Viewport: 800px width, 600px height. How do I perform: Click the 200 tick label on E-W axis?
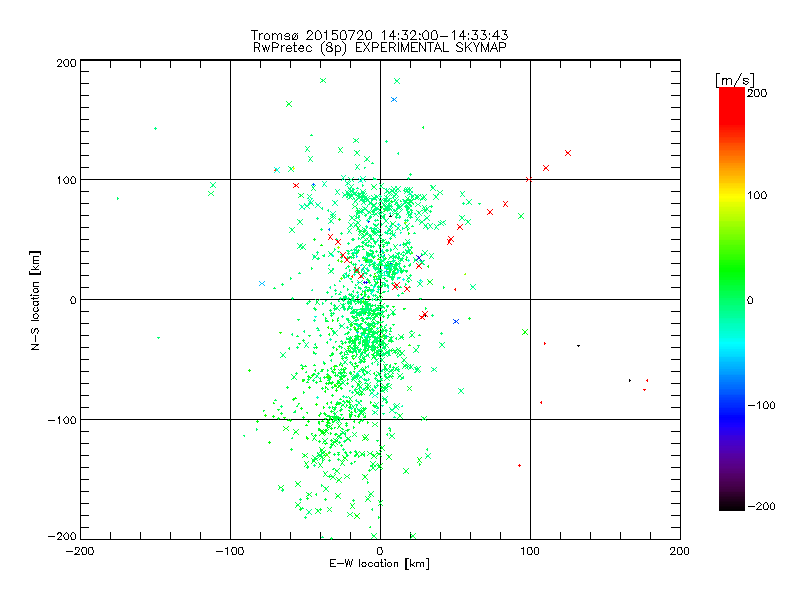[x=680, y=551]
